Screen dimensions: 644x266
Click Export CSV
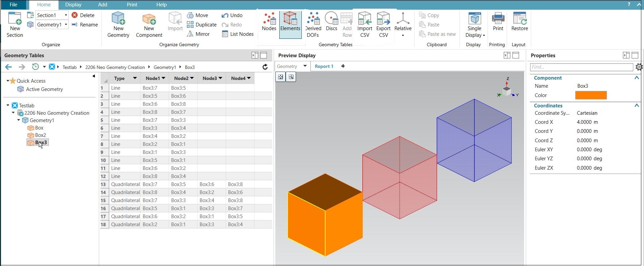pyautogui.click(x=383, y=24)
